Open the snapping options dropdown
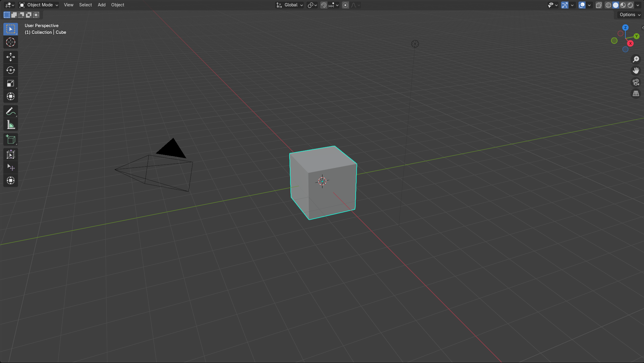 tap(334, 5)
